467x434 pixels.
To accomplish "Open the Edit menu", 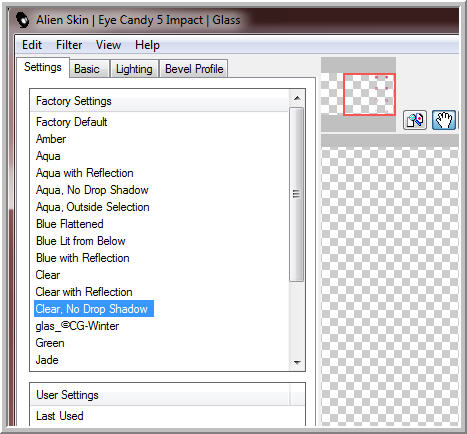I will pos(32,45).
